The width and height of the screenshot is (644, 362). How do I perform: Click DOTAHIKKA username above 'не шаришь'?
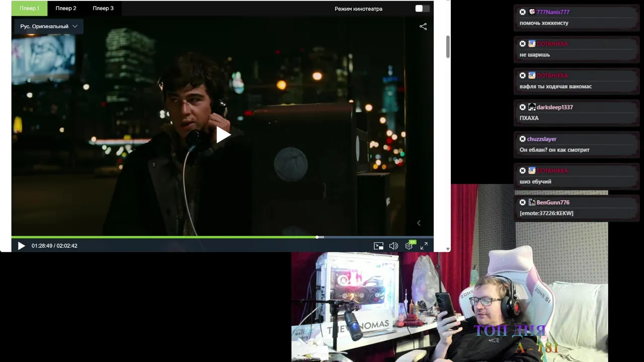pos(552,44)
